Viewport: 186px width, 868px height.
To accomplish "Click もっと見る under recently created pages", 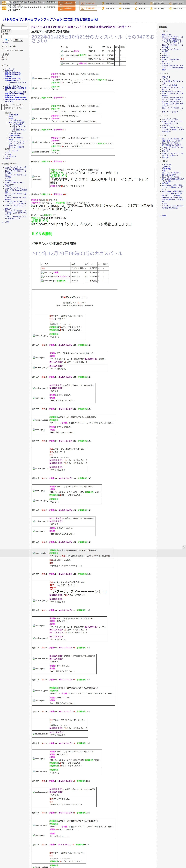I will point(5,222).
